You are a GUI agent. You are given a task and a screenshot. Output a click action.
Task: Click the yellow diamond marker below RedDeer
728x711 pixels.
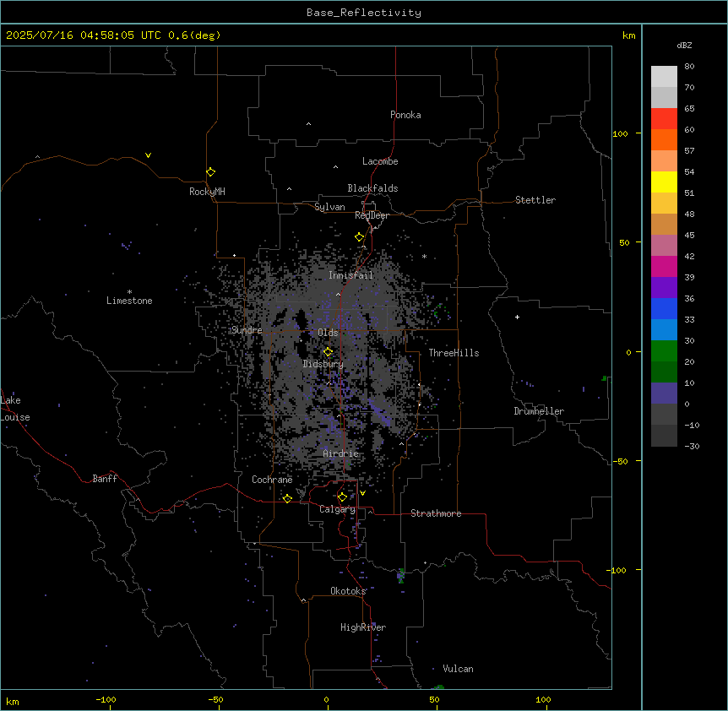[359, 237]
